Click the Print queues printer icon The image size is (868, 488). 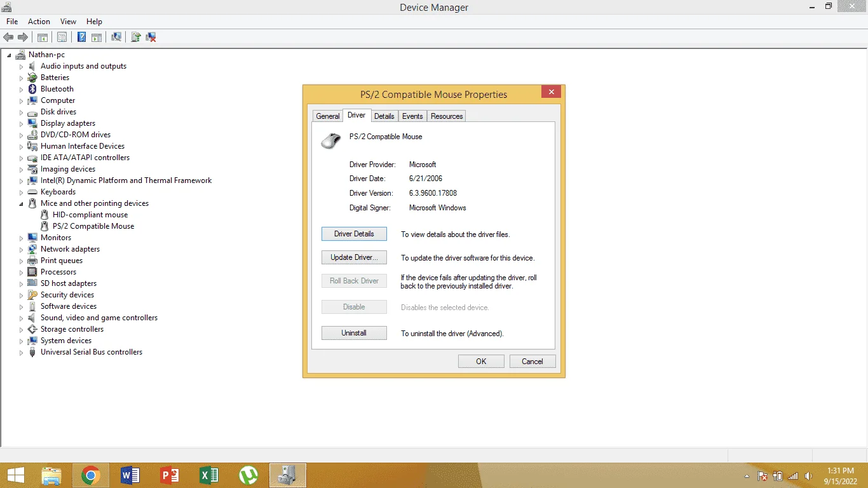click(x=32, y=261)
